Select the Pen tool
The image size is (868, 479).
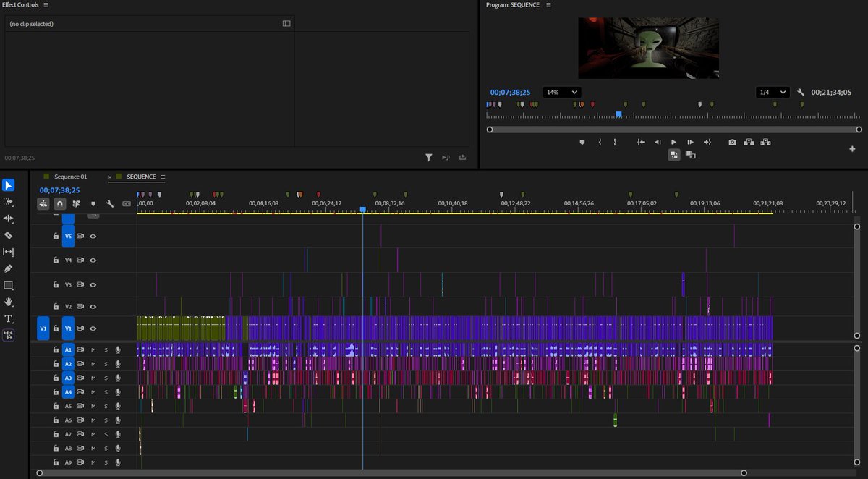pyautogui.click(x=9, y=268)
